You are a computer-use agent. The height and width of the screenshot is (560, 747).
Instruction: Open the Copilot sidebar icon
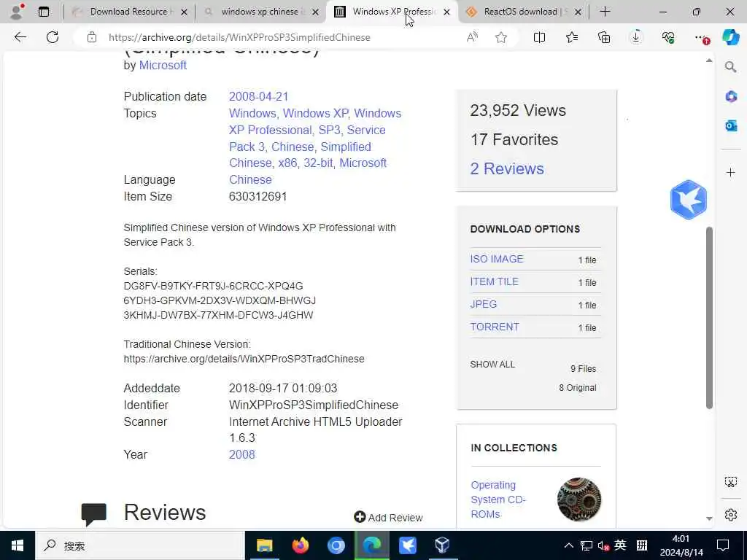[x=730, y=37]
